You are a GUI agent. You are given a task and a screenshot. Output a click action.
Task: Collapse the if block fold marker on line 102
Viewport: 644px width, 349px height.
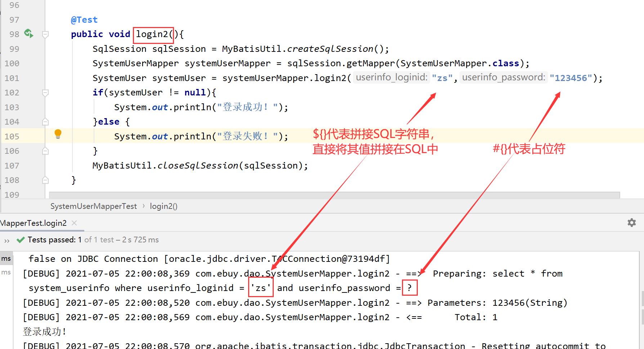click(x=45, y=93)
